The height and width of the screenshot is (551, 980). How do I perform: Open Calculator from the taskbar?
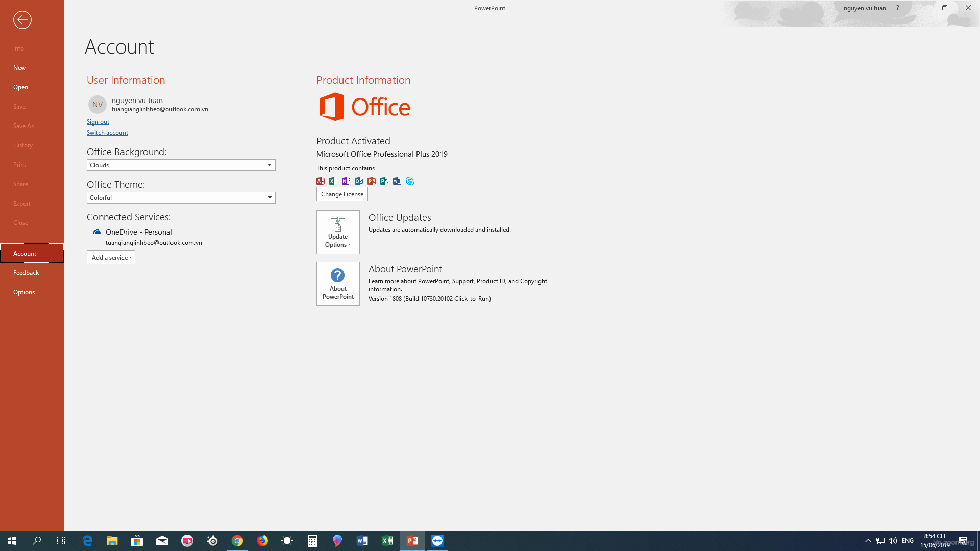[312, 541]
